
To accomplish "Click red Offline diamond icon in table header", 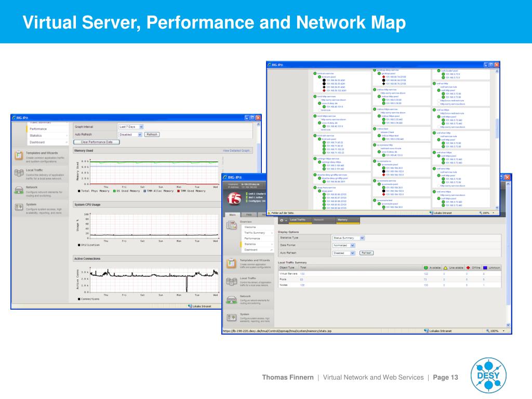I will tap(468, 268).
